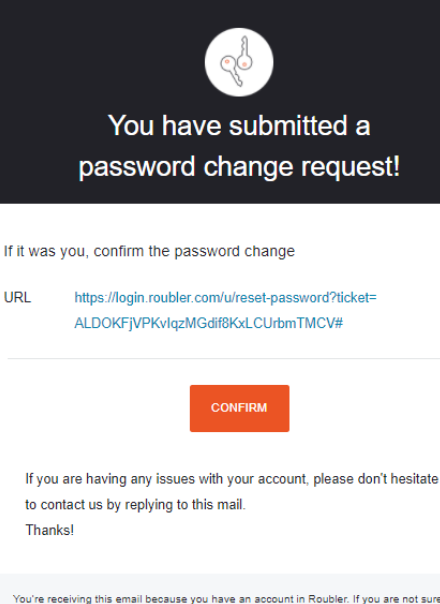Screen dimensions: 440x604
Task: Click the blank gray footer strip above the notice
Action: click(x=220, y=582)
